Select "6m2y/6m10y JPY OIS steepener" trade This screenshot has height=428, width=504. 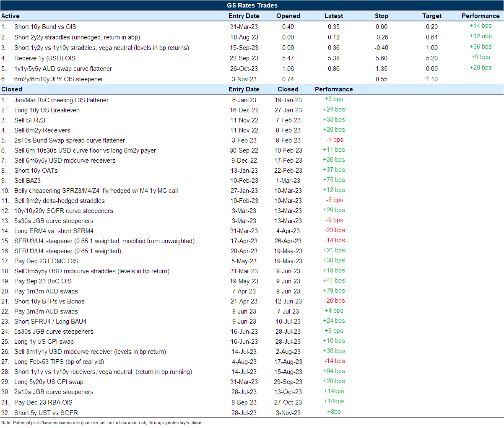pos(59,79)
